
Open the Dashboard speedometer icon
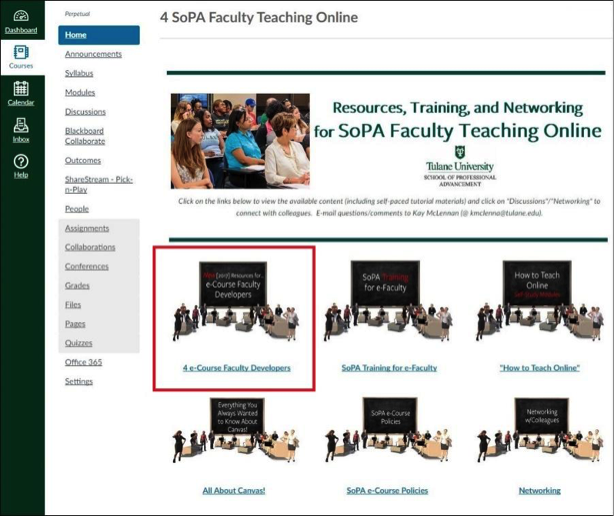pyautogui.click(x=21, y=16)
